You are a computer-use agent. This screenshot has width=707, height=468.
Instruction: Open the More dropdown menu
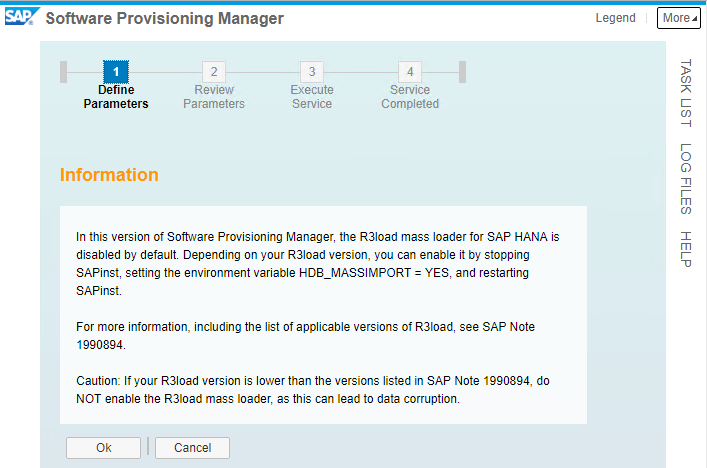[x=679, y=18]
